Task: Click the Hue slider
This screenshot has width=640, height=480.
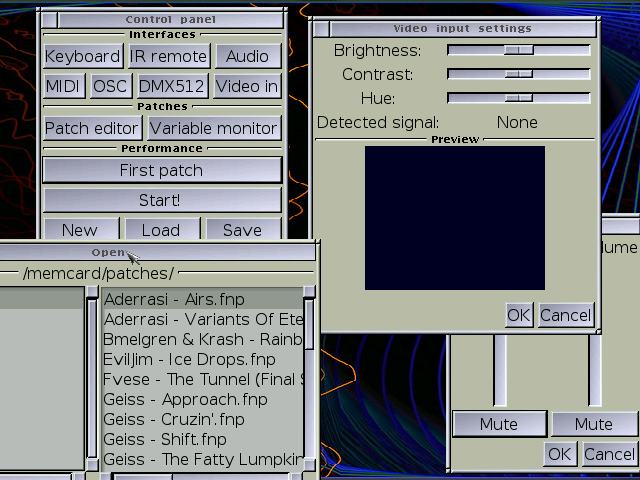Action: point(518,98)
